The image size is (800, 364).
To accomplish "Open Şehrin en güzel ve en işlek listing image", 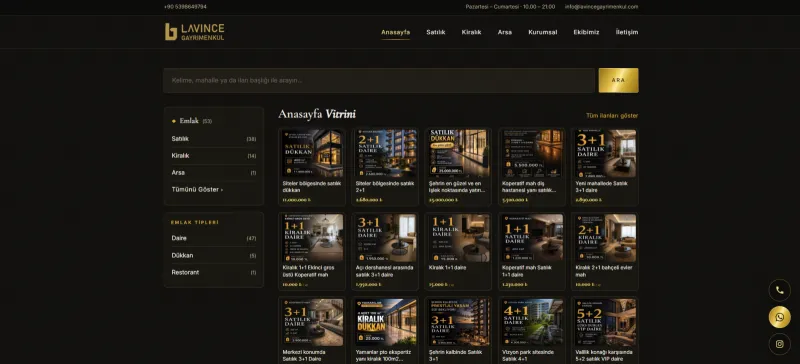I will coord(458,153).
